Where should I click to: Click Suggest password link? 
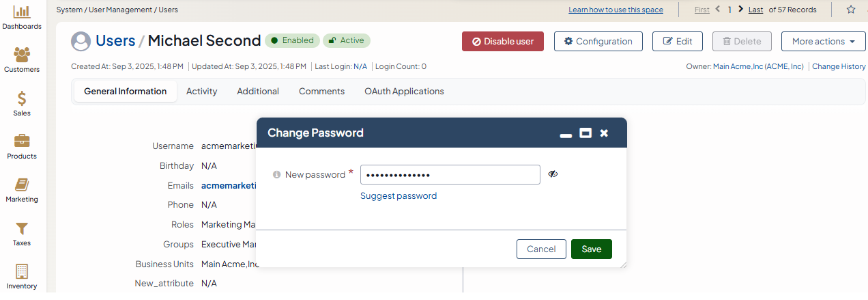click(x=399, y=195)
